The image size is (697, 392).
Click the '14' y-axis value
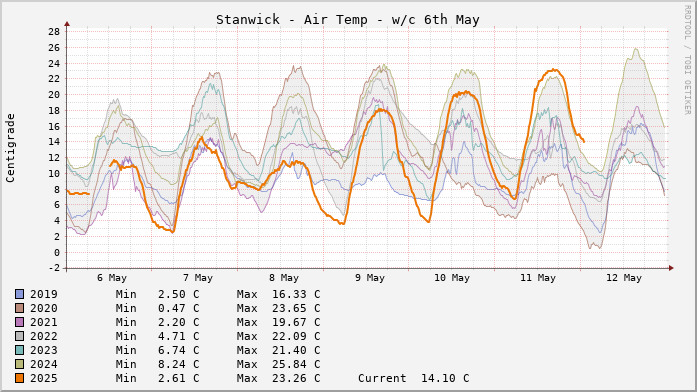tap(54, 142)
